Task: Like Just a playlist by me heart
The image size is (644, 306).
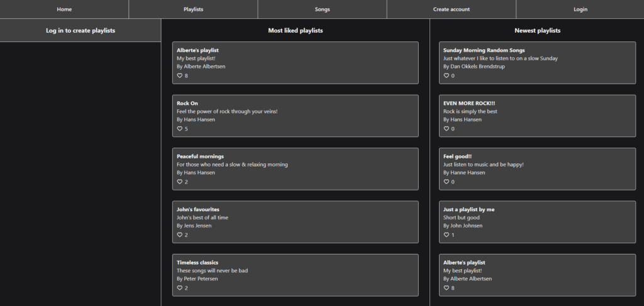Action: 446,235
